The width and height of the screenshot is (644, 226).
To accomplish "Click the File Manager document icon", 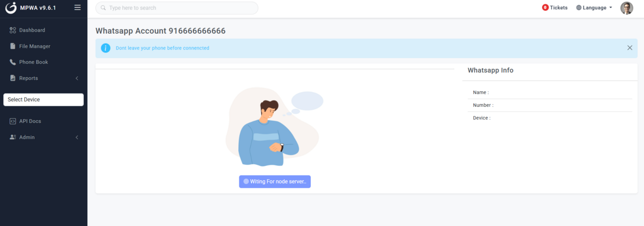I will click(x=13, y=46).
